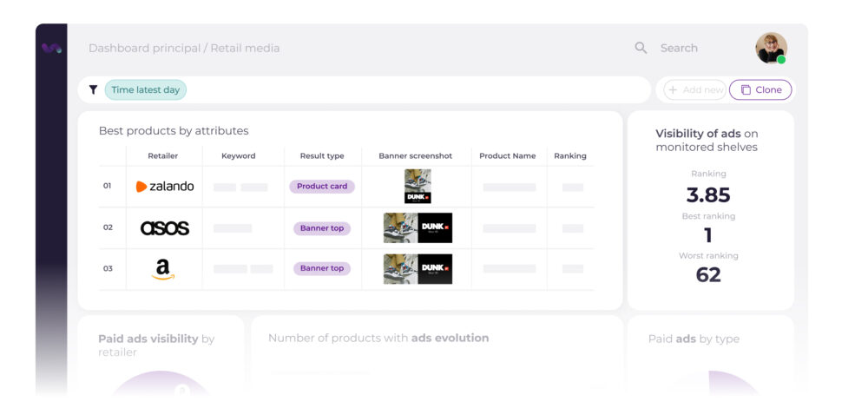This screenshot has width=868, height=408.
Task: Select the Time latest day filter chip
Action: (146, 89)
